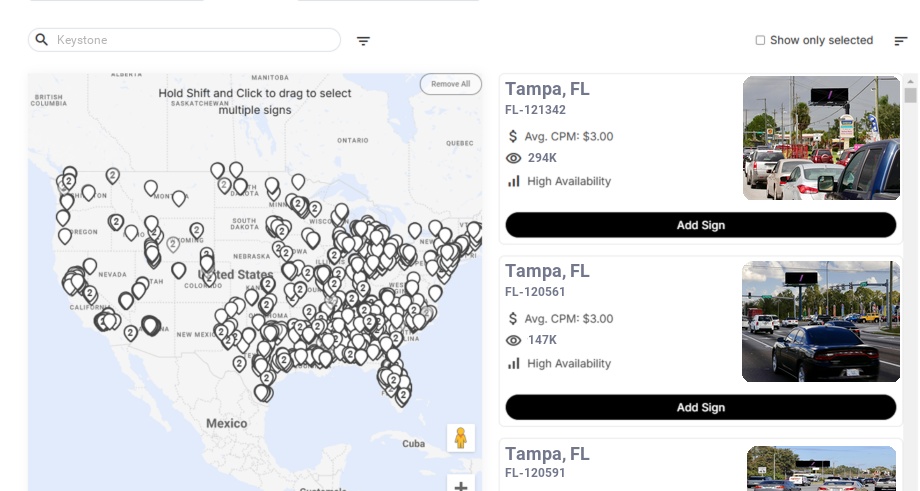This screenshot has width=920, height=491.
Task: Click the map zoom in plus button
Action: tap(461, 486)
